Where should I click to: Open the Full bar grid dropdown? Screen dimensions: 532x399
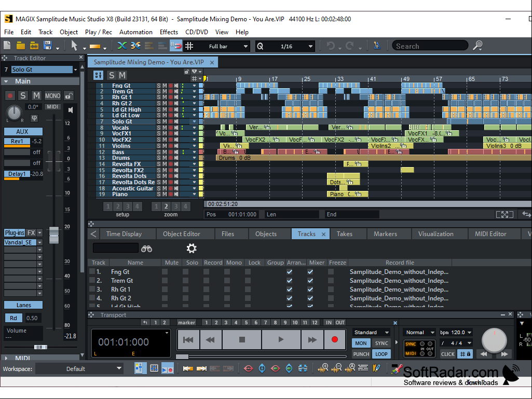tap(245, 46)
